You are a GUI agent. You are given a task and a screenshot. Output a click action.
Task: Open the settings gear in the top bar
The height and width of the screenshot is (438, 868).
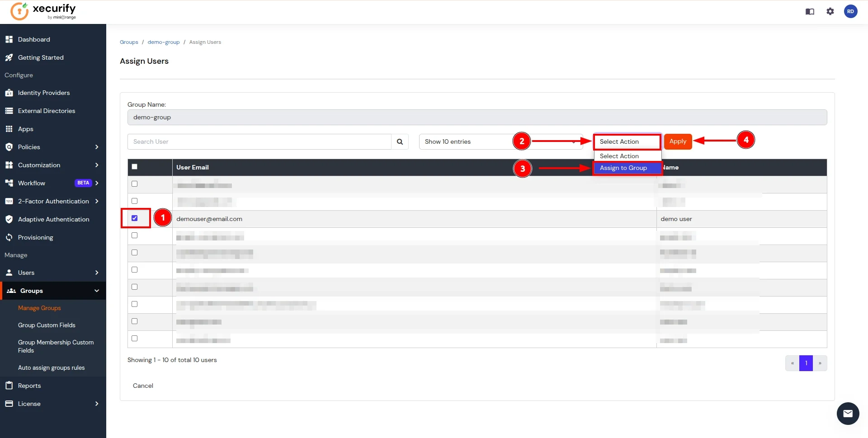[830, 11]
